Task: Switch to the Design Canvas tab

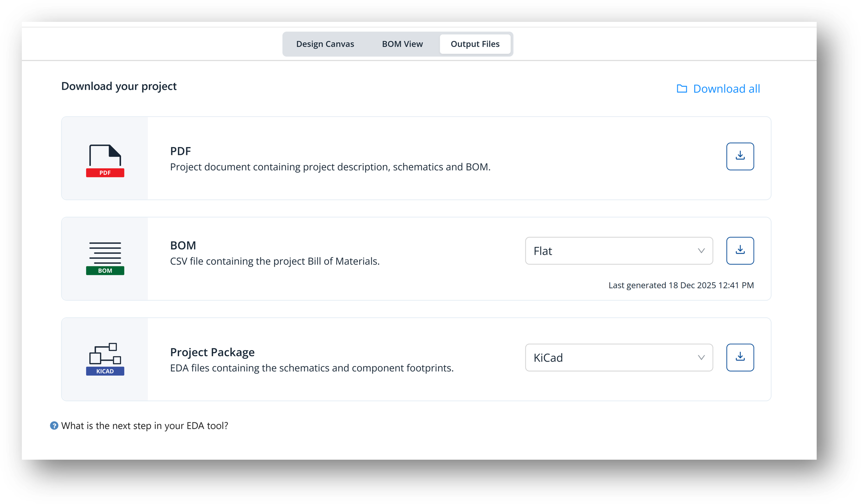Action: pyautogui.click(x=325, y=44)
